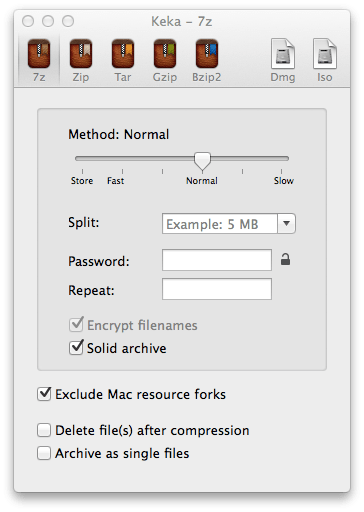The width and height of the screenshot is (364, 512).
Task: Uncheck the Solid archive checkbox
Action: [76, 347]
